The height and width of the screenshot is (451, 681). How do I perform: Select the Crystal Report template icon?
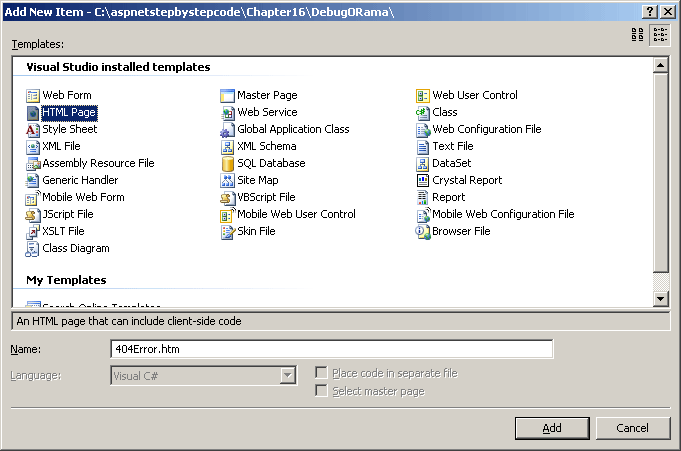[423, 180]
